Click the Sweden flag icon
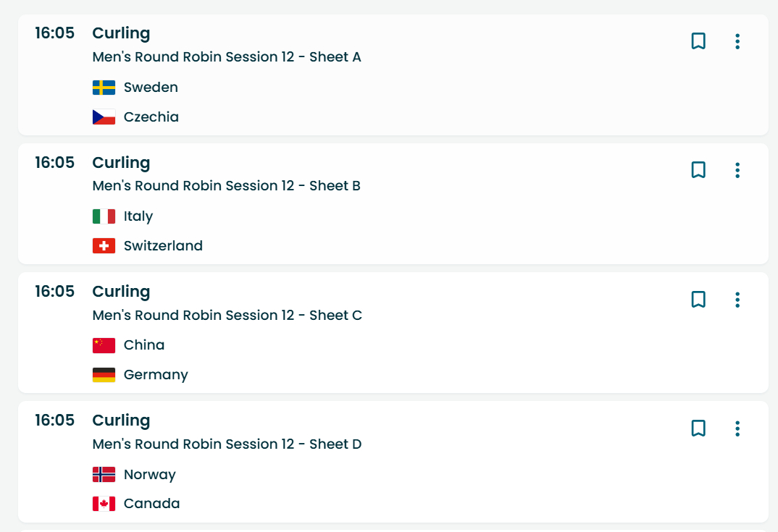Viewport: 778px width, 532px height. tap(104, 88)
